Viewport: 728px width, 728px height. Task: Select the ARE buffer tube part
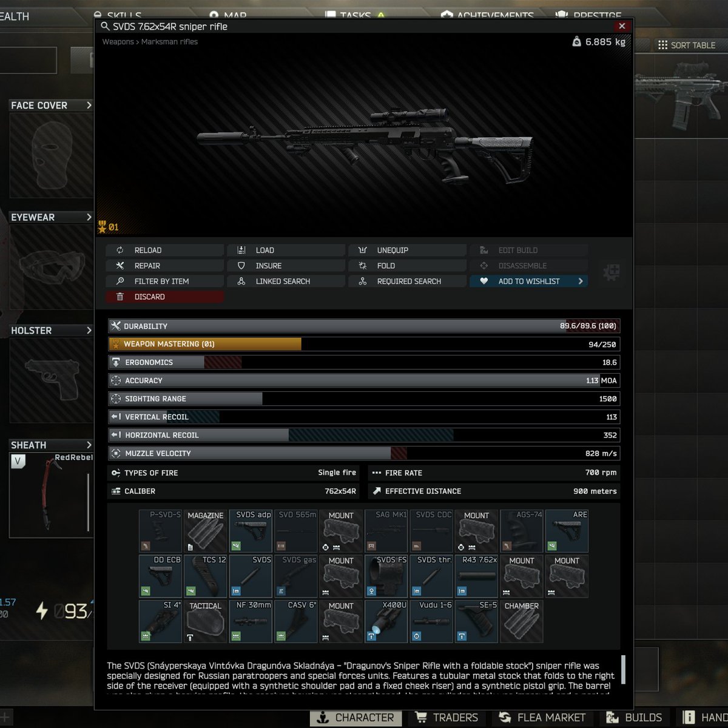point(567,531)
